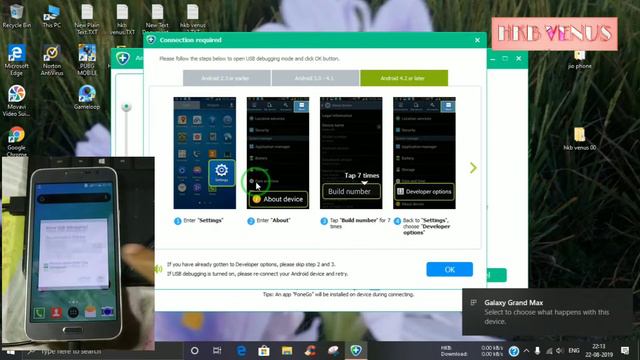Open the network status tray icon
This screenshot has width=640, height=360.
pos(549,351)
